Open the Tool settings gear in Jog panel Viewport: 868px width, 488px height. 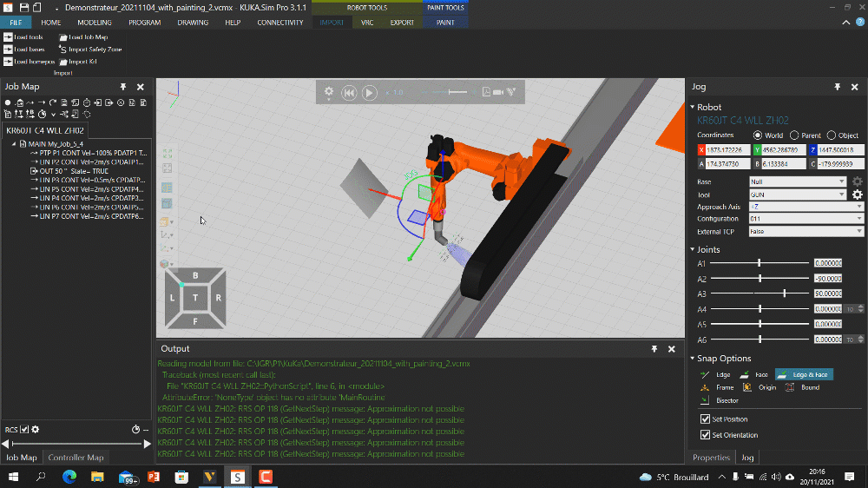point(857,195)
